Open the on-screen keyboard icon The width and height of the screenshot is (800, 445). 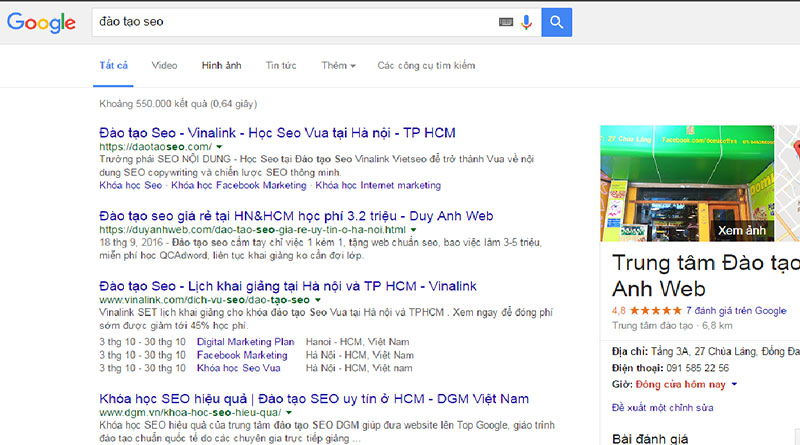pos(506,22)
